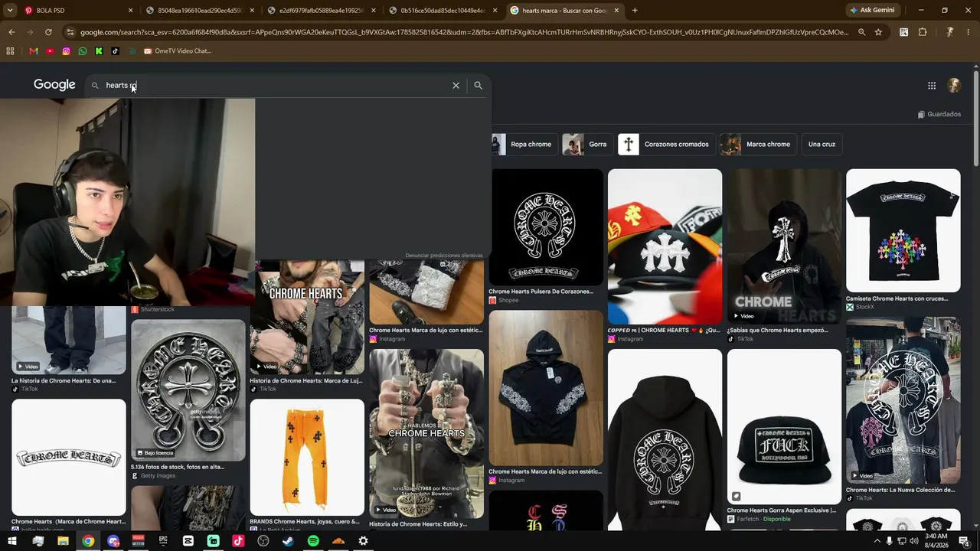
Task: Bookmark this page with the star icon
Action: click(878, 32)
